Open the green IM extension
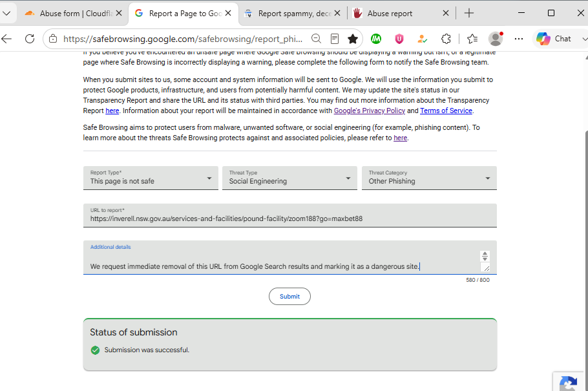The width and height of the screenshot is (588, 391). [376, 39]
